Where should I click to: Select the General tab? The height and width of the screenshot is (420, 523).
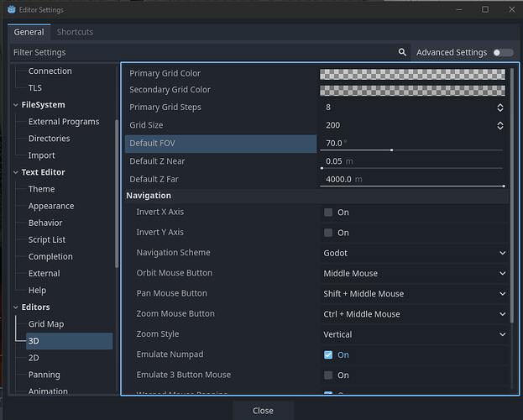pos(29,32)
